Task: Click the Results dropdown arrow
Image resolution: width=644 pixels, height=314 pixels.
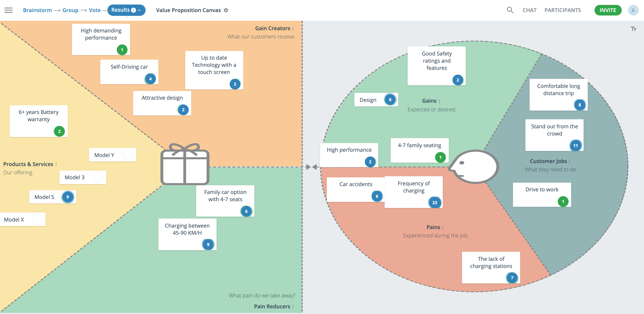Action: 140,10
